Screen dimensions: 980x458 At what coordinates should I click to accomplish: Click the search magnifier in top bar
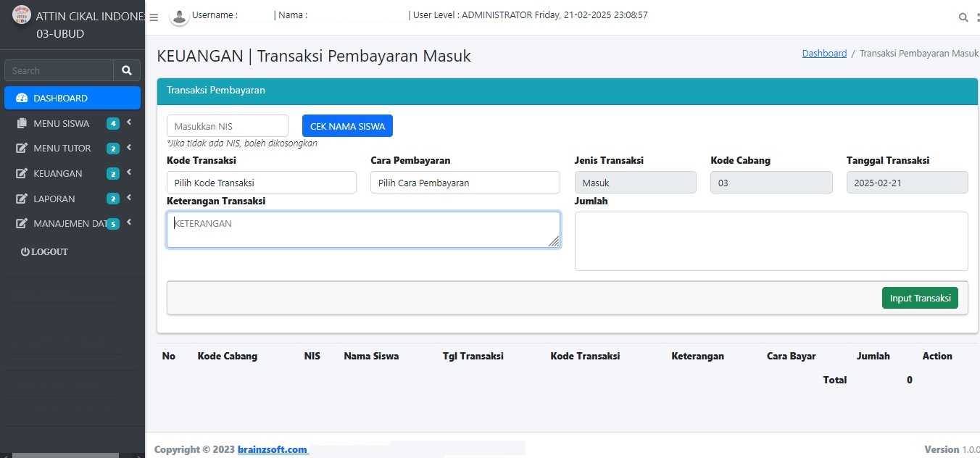(x=963, y=17)
